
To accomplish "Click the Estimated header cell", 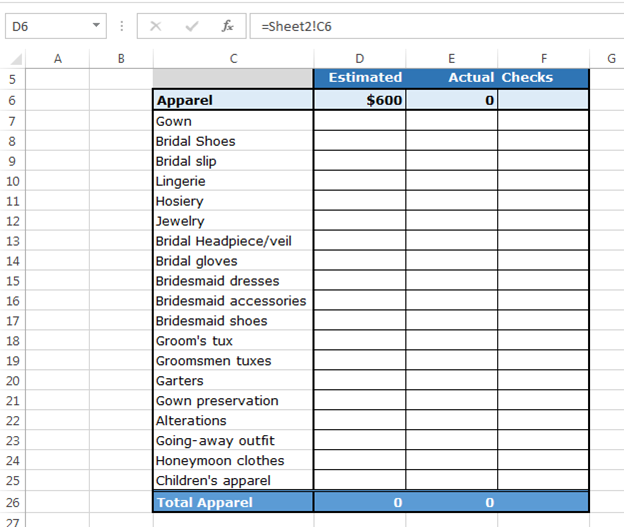I will pos(360,78).
